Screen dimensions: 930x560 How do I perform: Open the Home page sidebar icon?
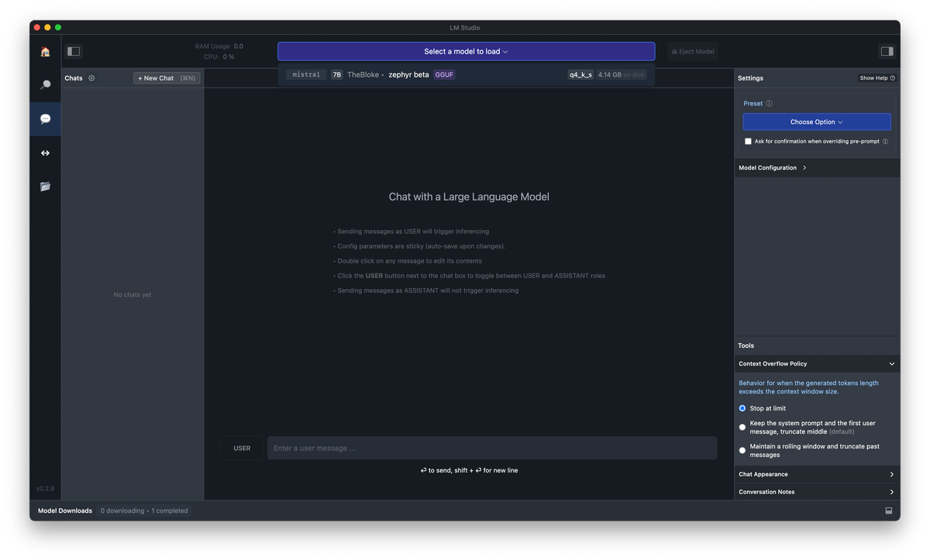(x=45, y=52)
